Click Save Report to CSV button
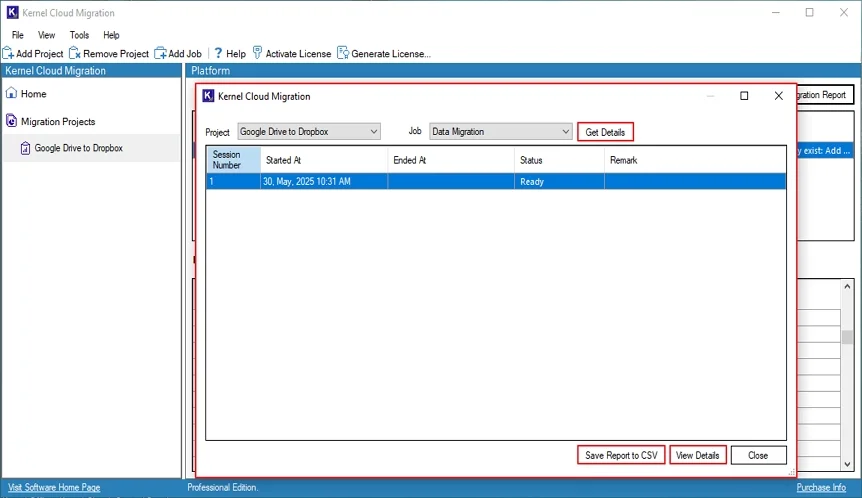Screen dimensions: 862x498 pyautogui.click(x=621, y=455)
